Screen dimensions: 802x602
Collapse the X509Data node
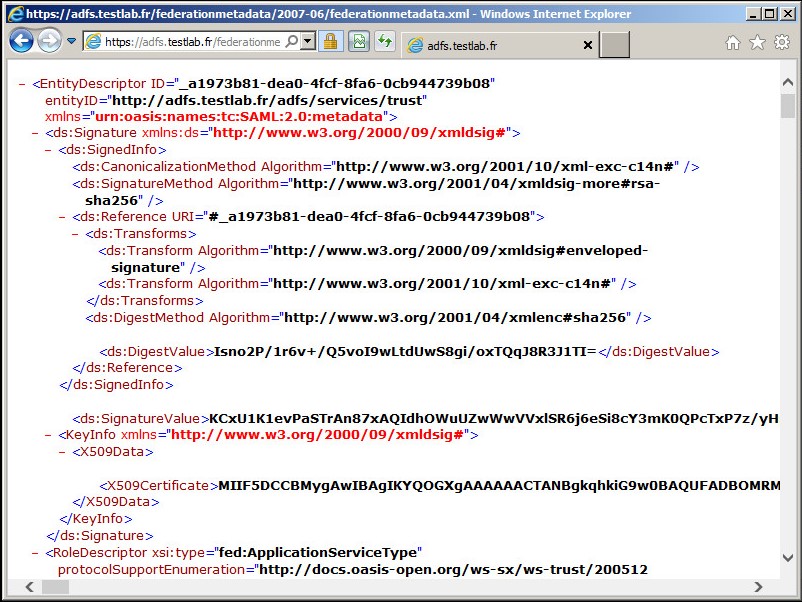click(x=62, y=453)
